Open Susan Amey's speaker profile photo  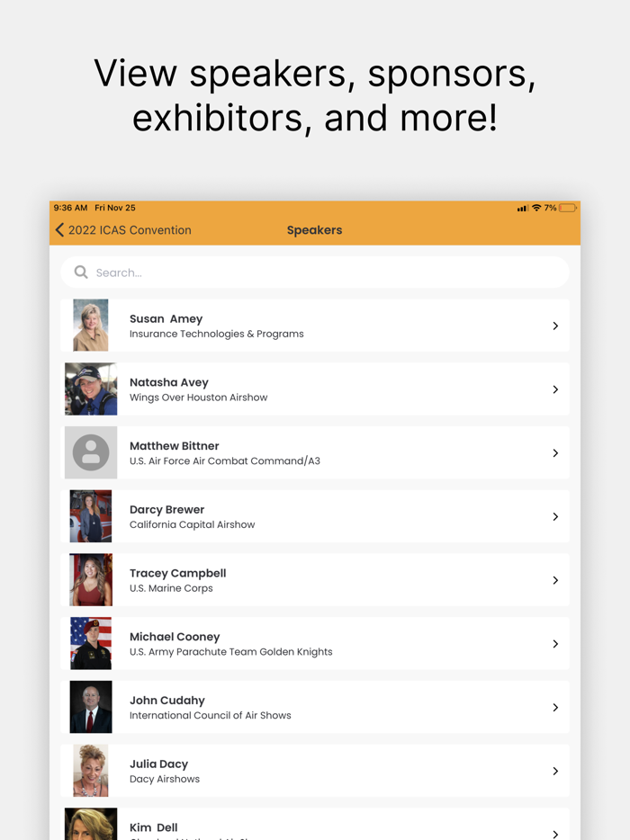tap(91, 326)
